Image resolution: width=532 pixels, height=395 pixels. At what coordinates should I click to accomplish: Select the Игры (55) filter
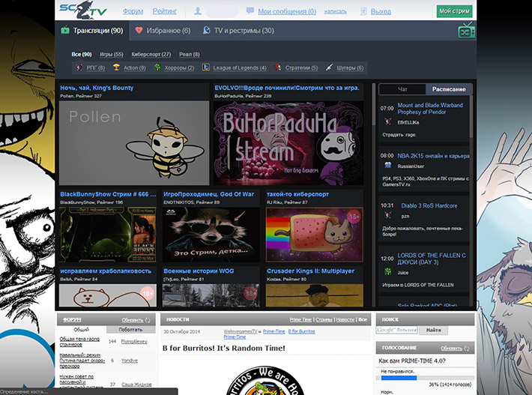click(111, 55)
